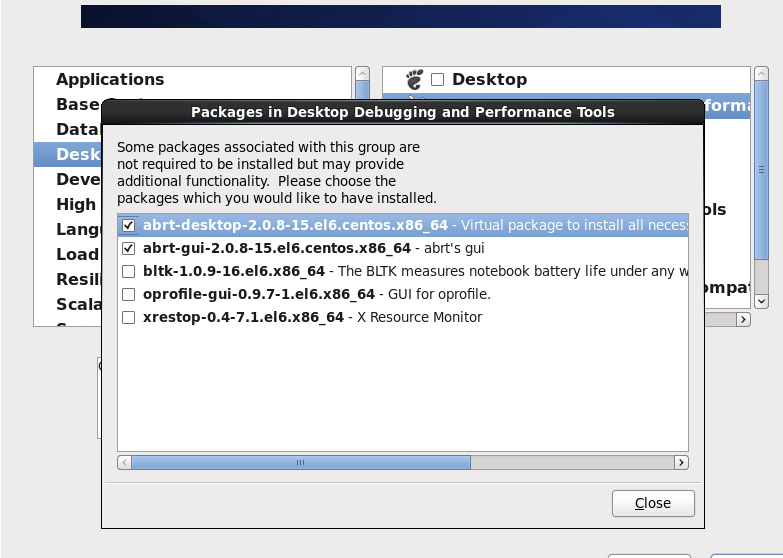
Task: Check the xrestop-0.4-7.1 package checkbox
Action: 128,317
